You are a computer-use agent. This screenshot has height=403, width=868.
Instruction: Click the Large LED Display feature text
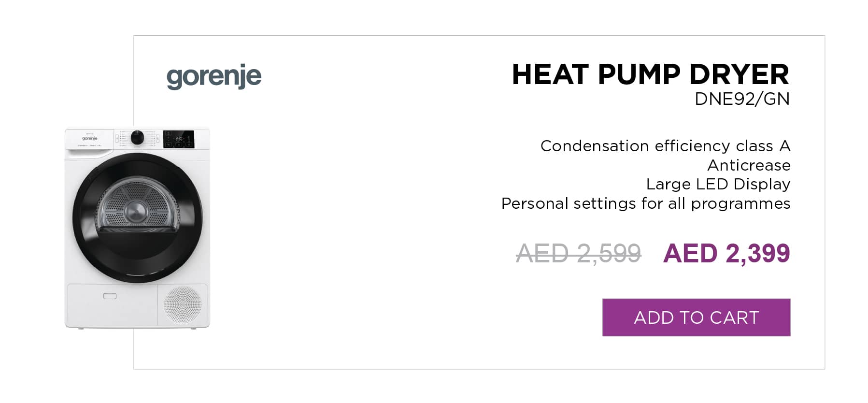pyautogui.click(x=718, y=184)
